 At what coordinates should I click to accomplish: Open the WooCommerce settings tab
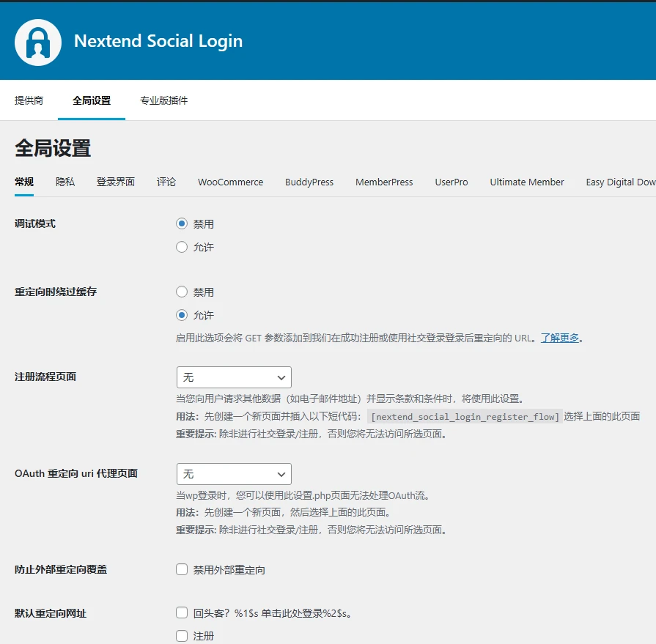click(230, 182)
